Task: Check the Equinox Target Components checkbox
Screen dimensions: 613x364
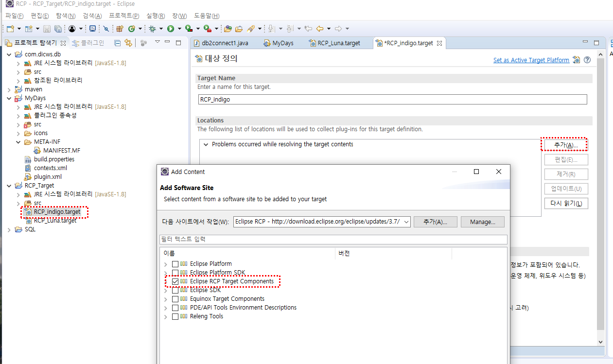Action: (175, 299)
